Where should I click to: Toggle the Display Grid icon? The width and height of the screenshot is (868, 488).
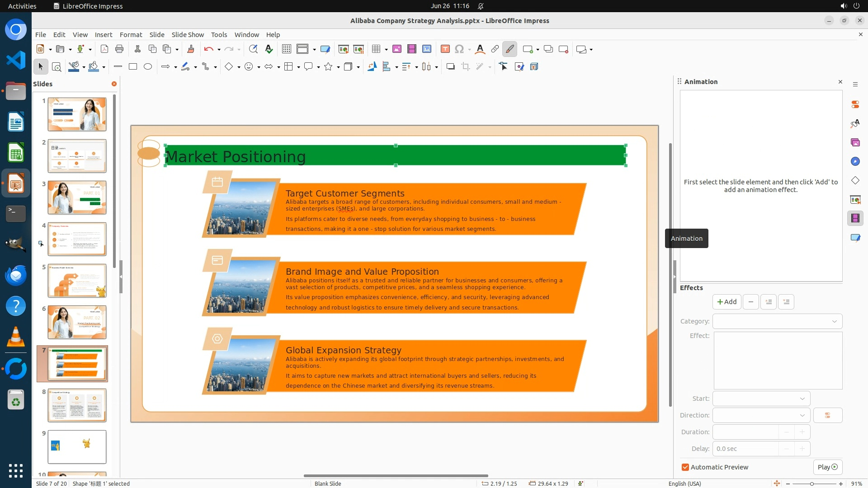click(x=286, y=49)
